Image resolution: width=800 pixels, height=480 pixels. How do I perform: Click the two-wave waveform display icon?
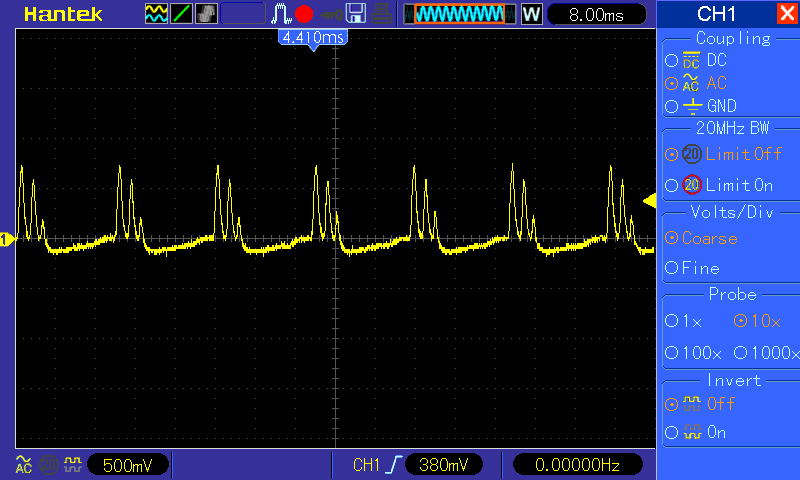click(x=156, y=14)
